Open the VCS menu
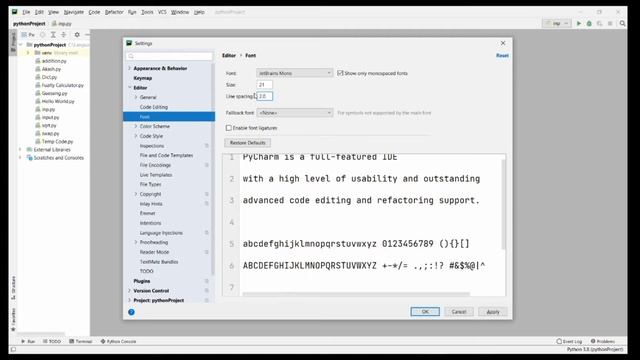The width and height of the screenshot is (640, 360). tap(162, 12)
